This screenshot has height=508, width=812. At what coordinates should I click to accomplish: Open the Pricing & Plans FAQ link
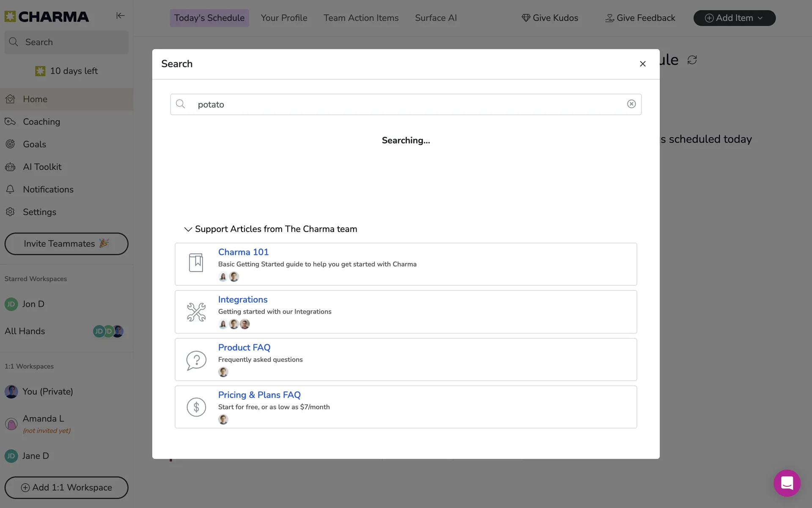pos(259,395)
